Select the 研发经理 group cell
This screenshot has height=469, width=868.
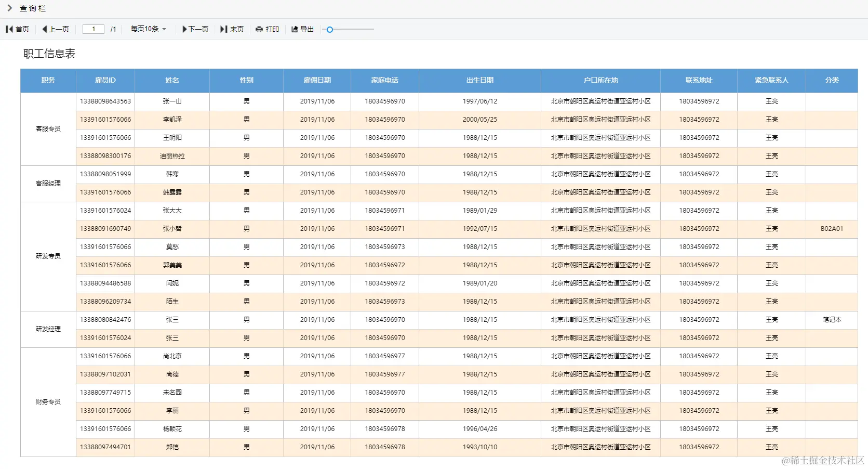(48, 329)
